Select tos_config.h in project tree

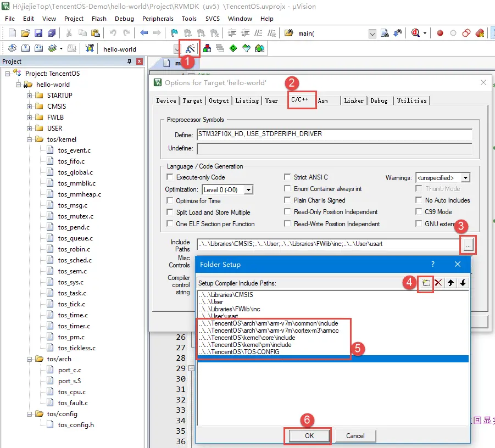(76, 425)
